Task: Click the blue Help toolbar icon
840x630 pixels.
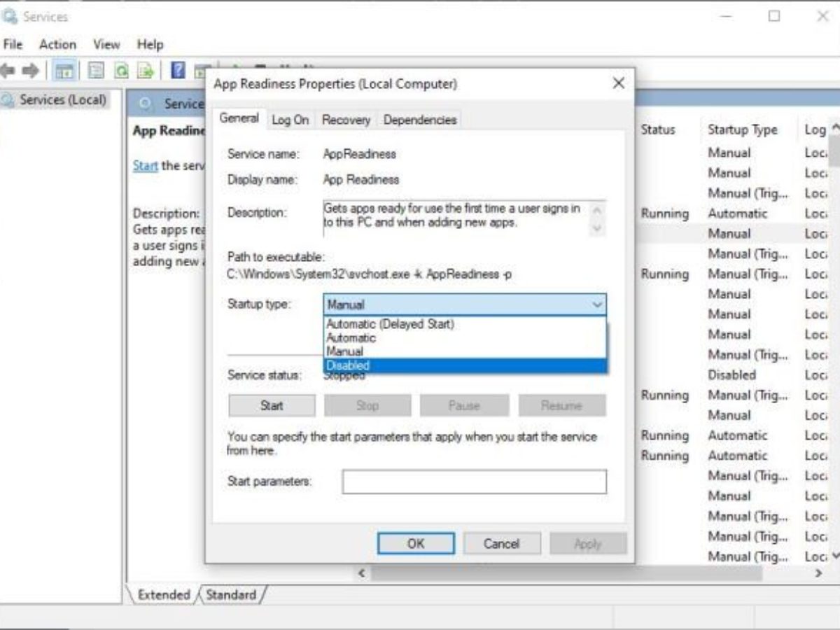Action: (x=178, y=70)
